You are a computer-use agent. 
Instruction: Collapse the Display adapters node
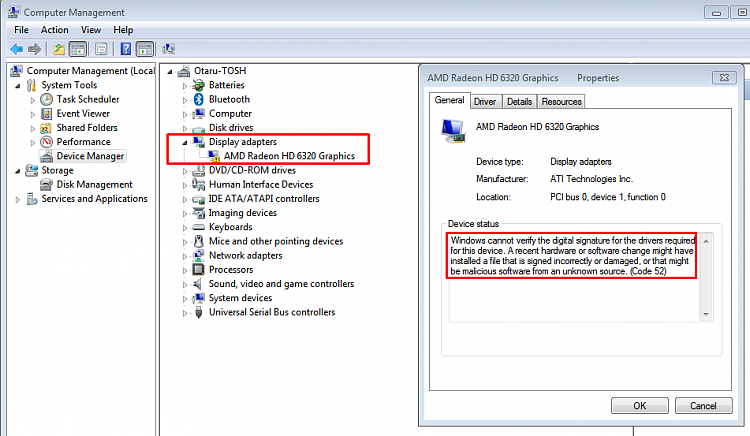point(185,142)
